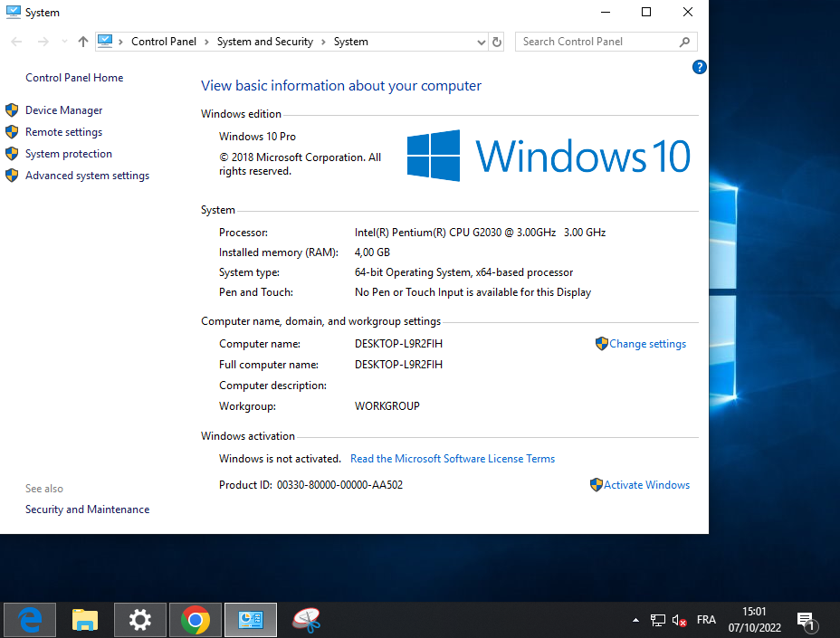The image size is (840, 638).
Task: Click processor value Intel(R) Pentium(R) CPU G2030
Action: 480,233
